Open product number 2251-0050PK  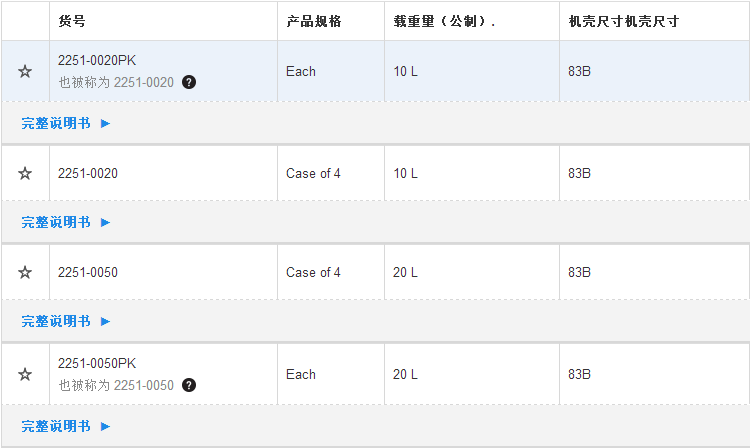[97, 363]
